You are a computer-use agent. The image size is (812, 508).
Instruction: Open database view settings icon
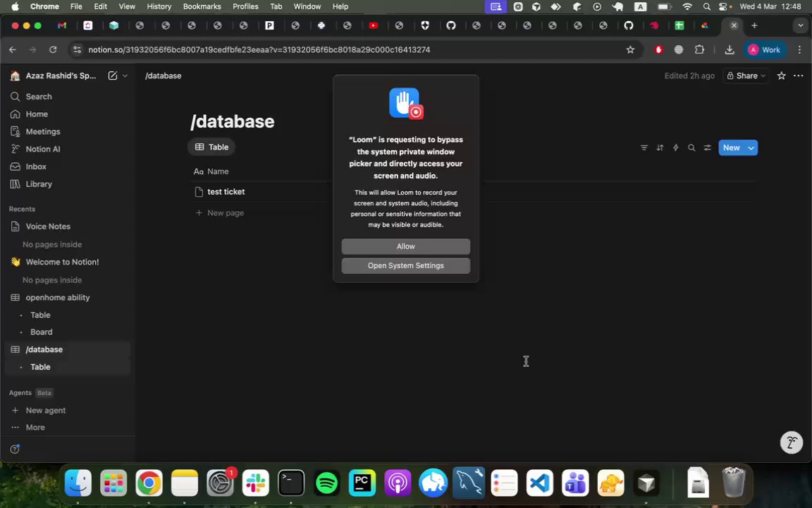[708, 147]
